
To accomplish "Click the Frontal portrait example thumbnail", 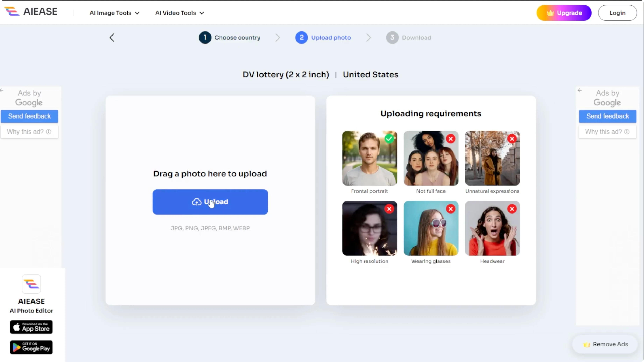I will tap(369, 158).
